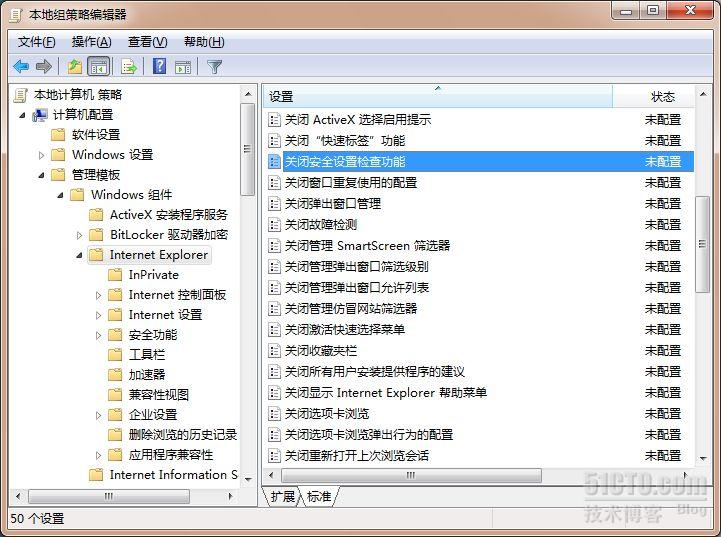Screen dimensions: 721x537
Task: Click the folder icon of 软件设置
Action: (x=58, y=135)
